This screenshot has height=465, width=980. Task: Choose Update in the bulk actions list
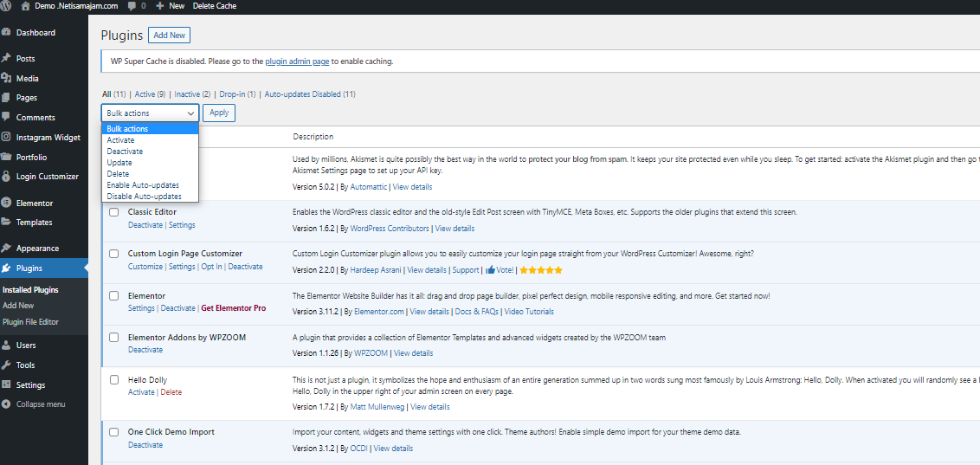(x=150, y=163)
